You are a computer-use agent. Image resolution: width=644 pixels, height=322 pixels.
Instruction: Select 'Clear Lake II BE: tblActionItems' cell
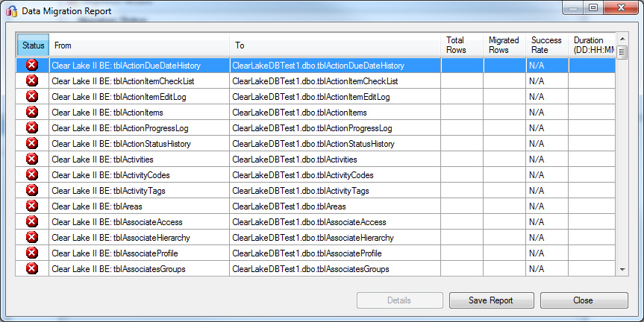click(x=140, y=112)
